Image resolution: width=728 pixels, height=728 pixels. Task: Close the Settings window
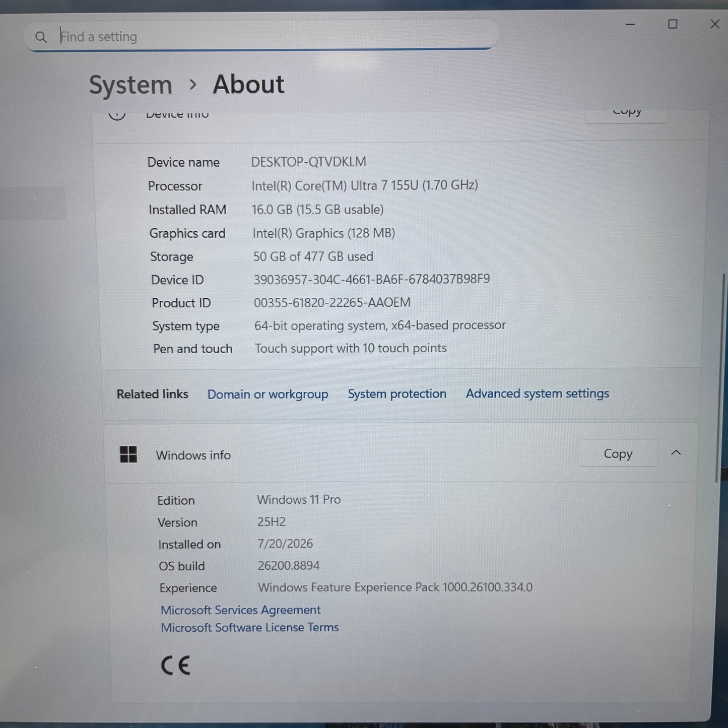(714, 24)
